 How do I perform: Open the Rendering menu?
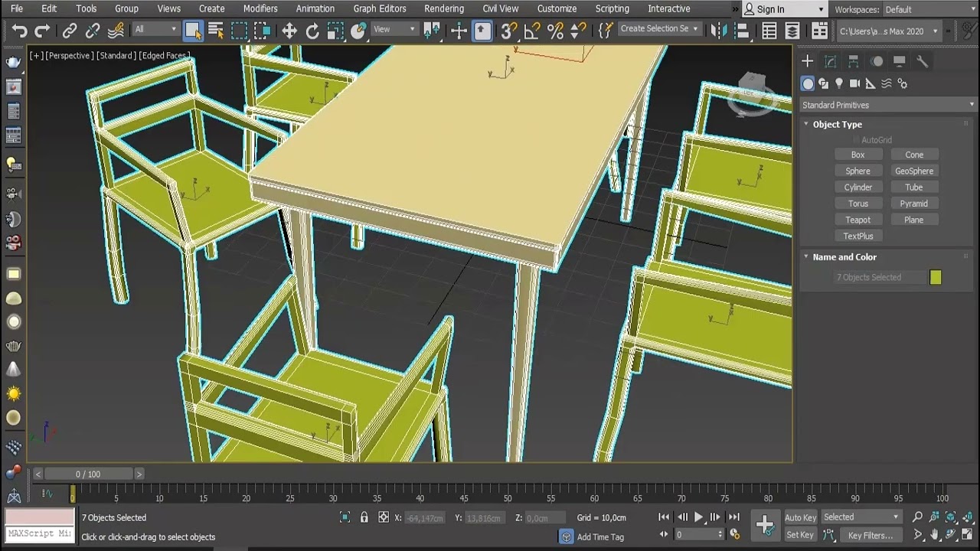click(x=444, y=8)
